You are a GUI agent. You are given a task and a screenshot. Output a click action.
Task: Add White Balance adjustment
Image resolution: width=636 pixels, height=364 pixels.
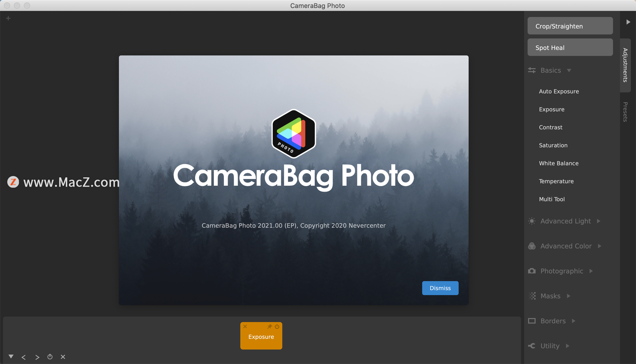click(558, 163)
